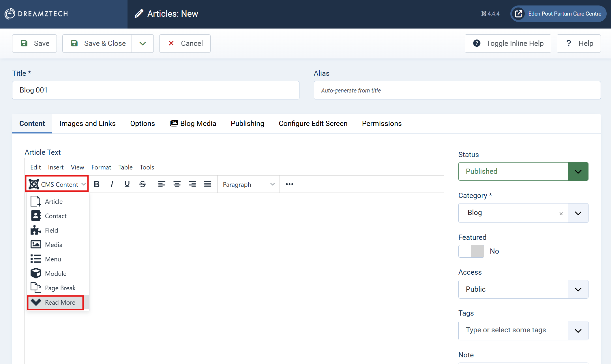Justify the text alignment

(207, 184)
